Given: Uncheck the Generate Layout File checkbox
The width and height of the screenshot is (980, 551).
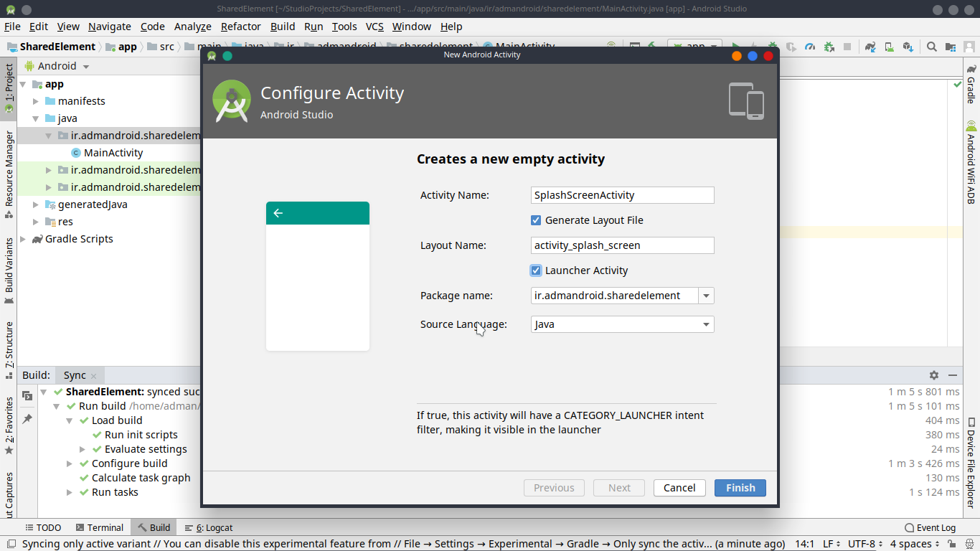Looking at the screenshot, I should [x=536, y=220].
